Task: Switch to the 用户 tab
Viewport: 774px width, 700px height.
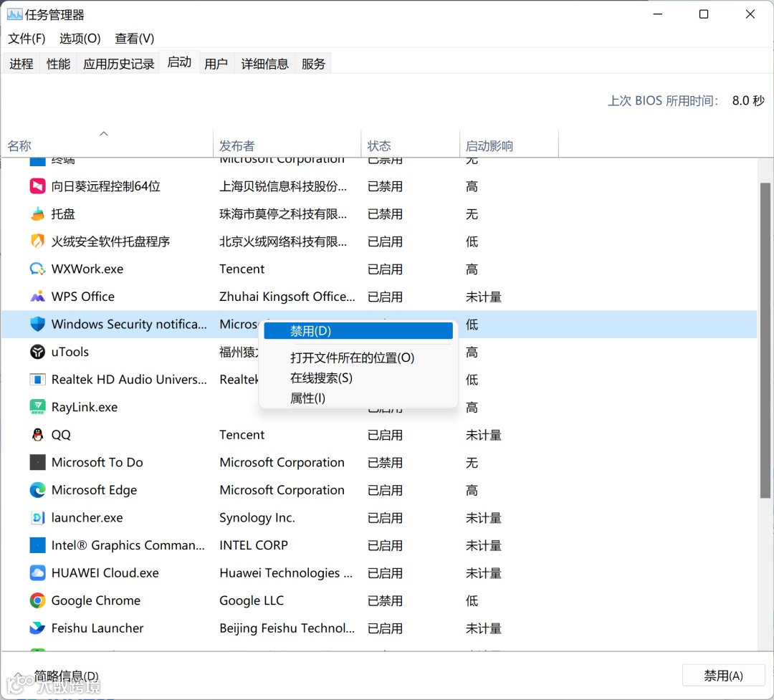Action: pos(216,64)
